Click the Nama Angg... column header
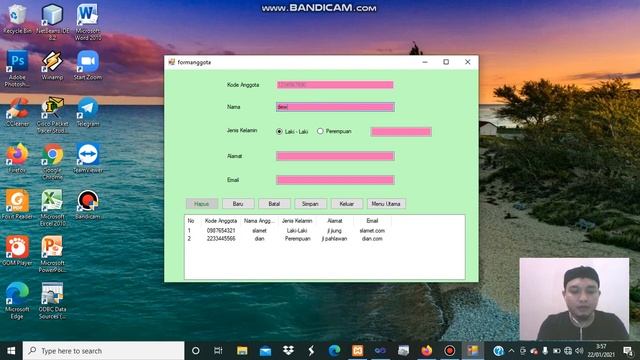Image resolution: width=640 pixels, height=360 pixels. coord(259,221)
